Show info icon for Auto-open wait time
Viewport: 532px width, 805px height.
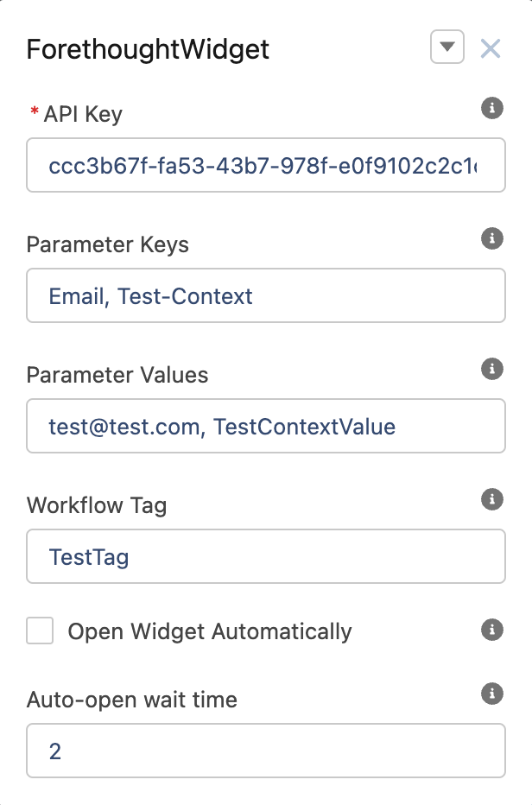tap(492, 694)
